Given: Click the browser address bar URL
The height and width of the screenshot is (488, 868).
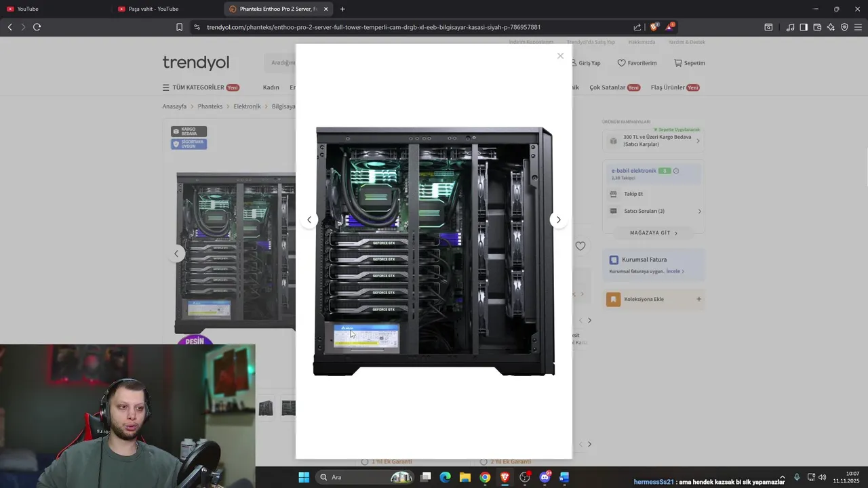Looking at the screenshot, I should pos(374,27).
